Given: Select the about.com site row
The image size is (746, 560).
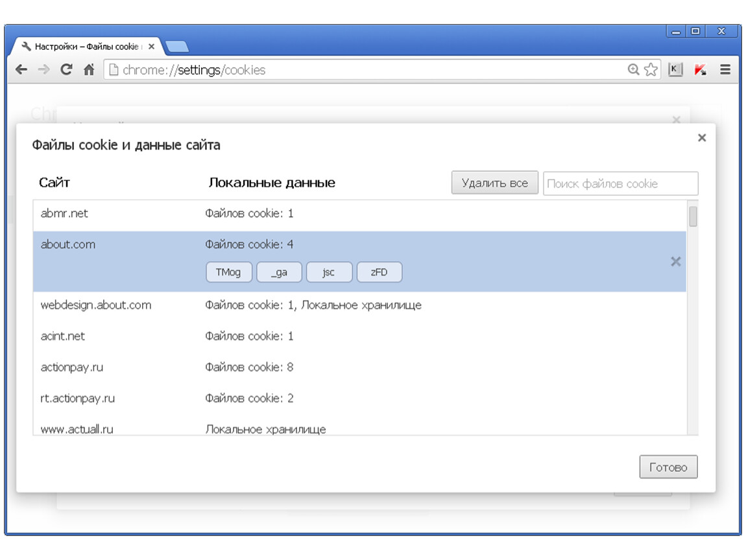Looking at the screenshot, I should [359, 261].
